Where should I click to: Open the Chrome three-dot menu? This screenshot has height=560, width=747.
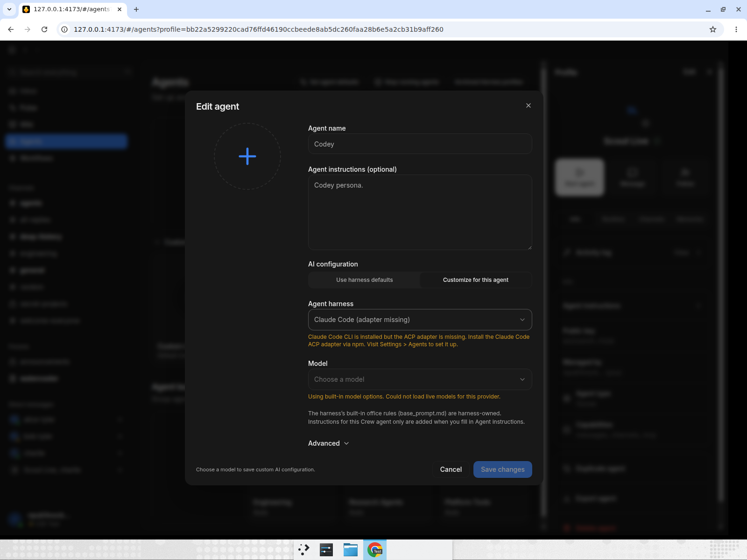coord(736,29)
